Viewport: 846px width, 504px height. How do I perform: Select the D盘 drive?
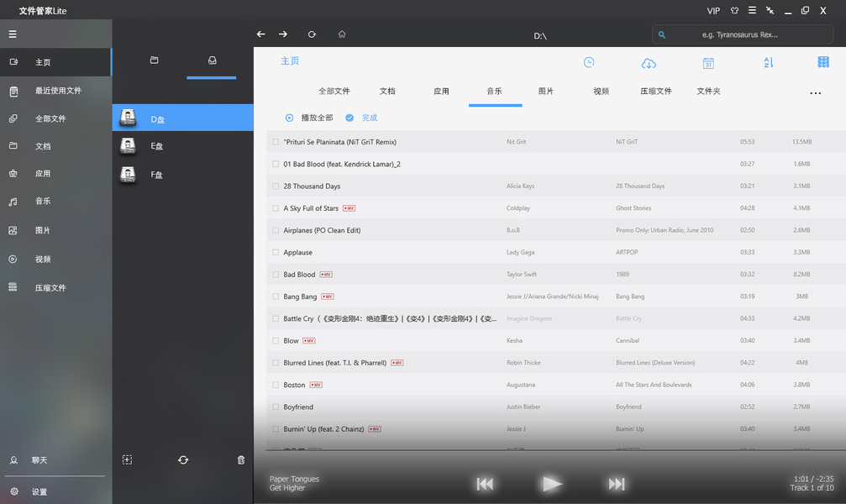click(x=183, y=118)
